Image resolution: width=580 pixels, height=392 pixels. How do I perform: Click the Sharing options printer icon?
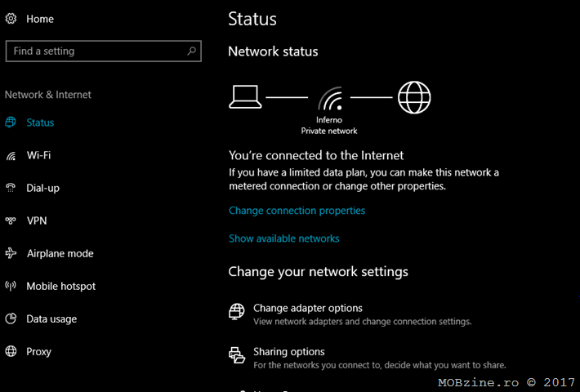point(237,355)
